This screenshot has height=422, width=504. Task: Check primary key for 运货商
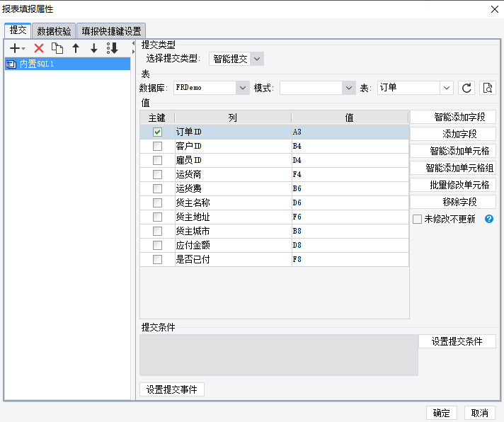[x=157, y=174]
